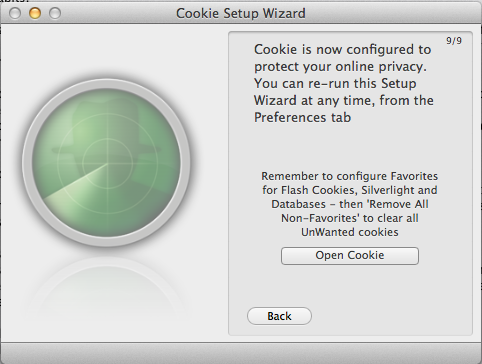Minimize the window with the yellow button

coord(35,13)
